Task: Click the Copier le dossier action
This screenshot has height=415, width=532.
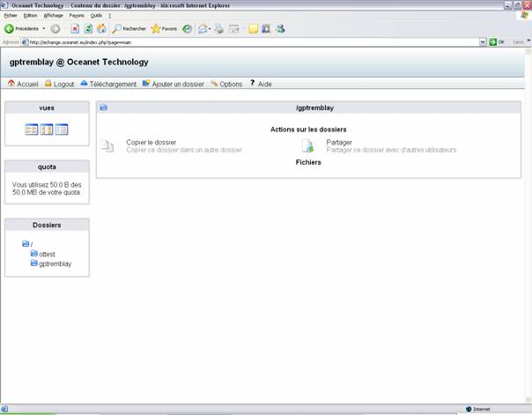Action: click(151, 142)
